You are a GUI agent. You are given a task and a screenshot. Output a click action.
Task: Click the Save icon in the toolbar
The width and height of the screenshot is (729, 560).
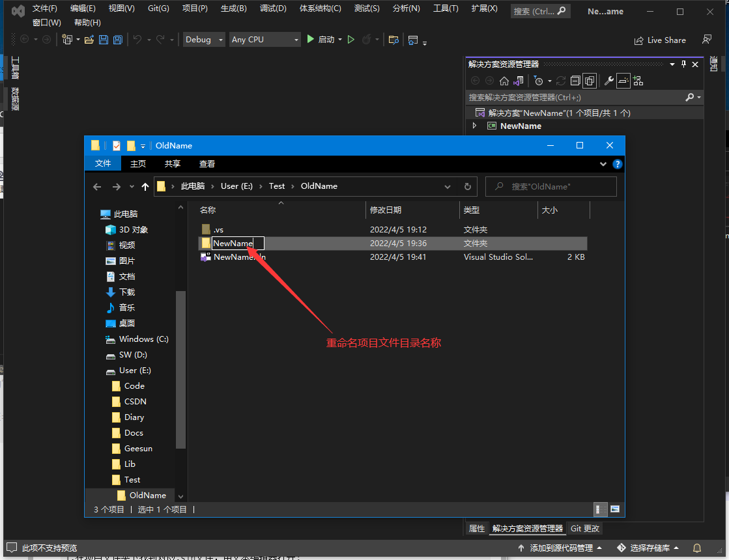tap(102, 40)
